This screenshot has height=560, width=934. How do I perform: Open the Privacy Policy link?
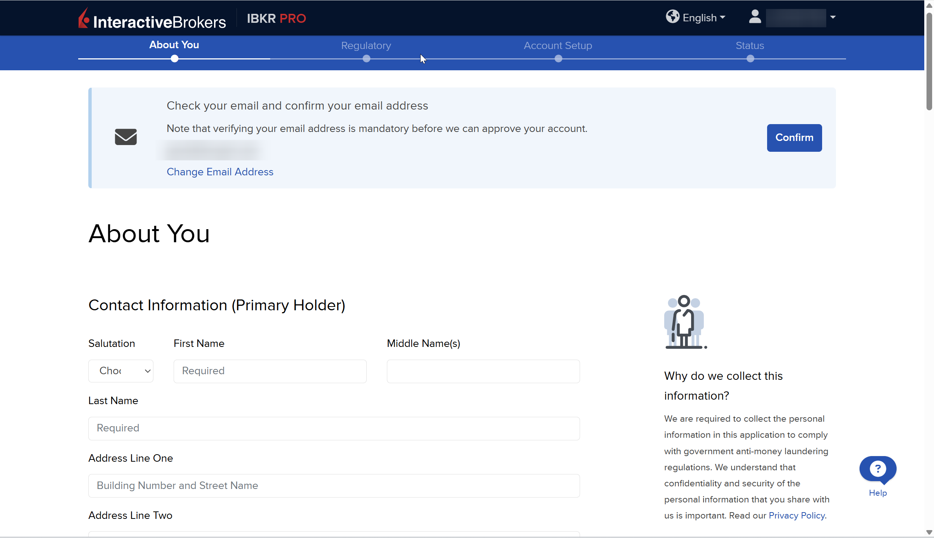797,516
